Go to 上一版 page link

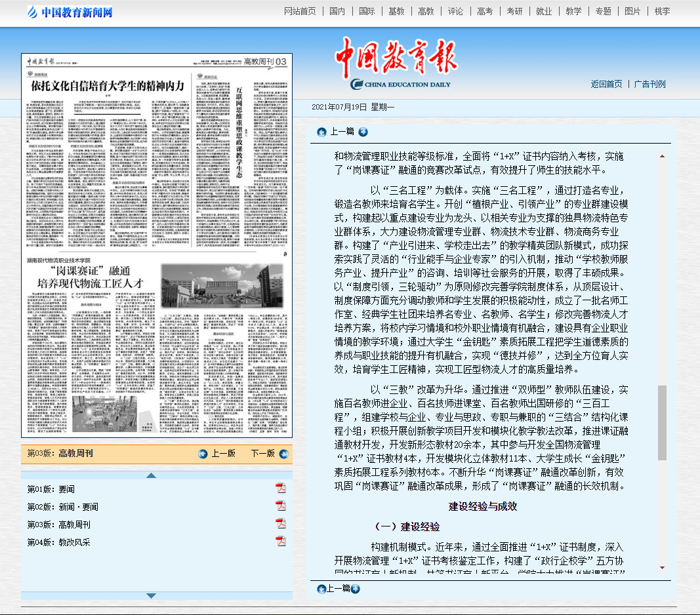point(223,454)
